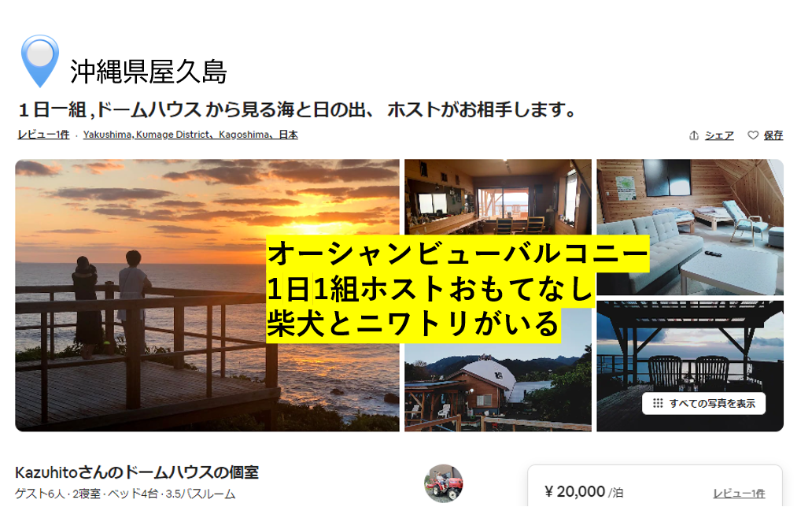Click the heart save icon
This screenshot has height=518, width=812.
(x=753, y=135)
